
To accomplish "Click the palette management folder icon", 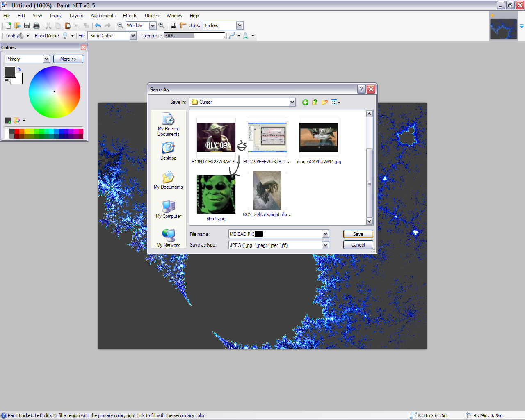I will pyautogui.click(x=17, y=121).
